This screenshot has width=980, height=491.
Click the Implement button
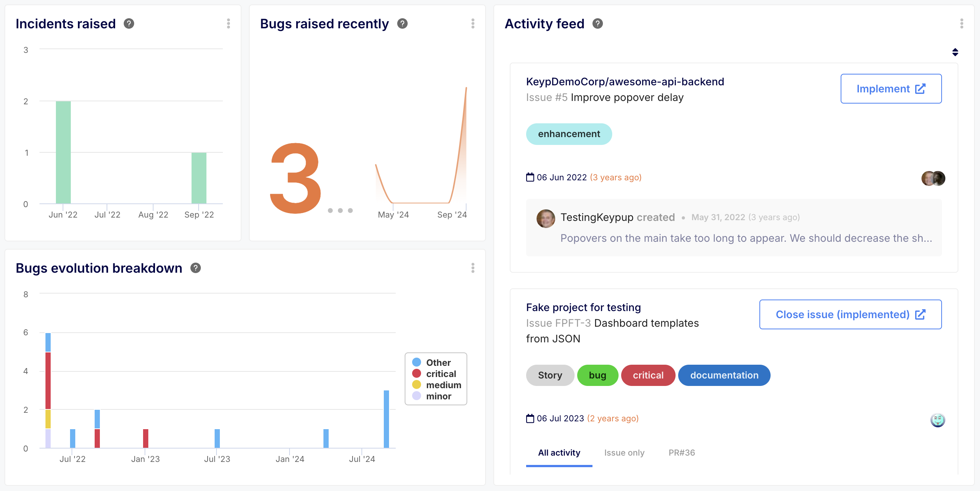[891, 89]
